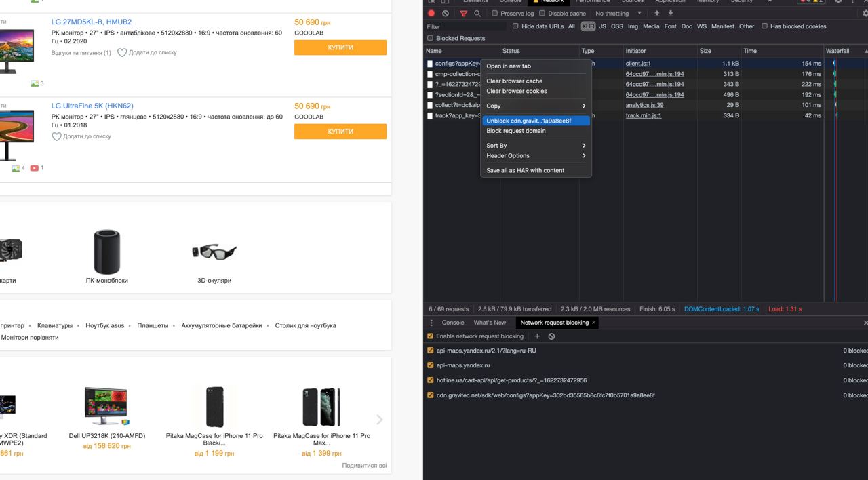Screen dimensions: 868x480
Task: Open the LG 27MD5KL-B, HMUB2 product link
Action: click(92, 22)
